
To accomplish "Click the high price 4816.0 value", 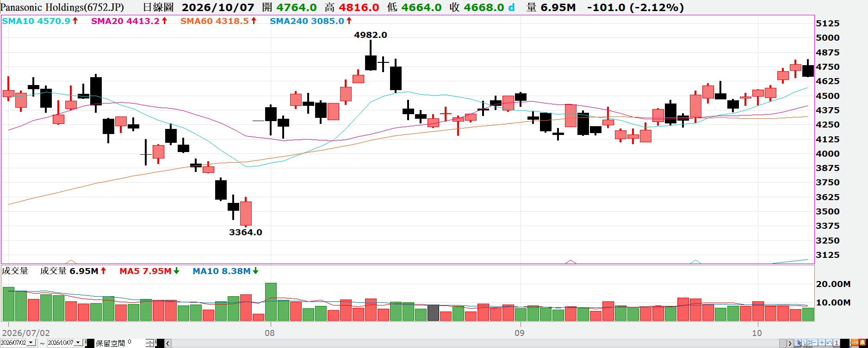I will (359, 7).
